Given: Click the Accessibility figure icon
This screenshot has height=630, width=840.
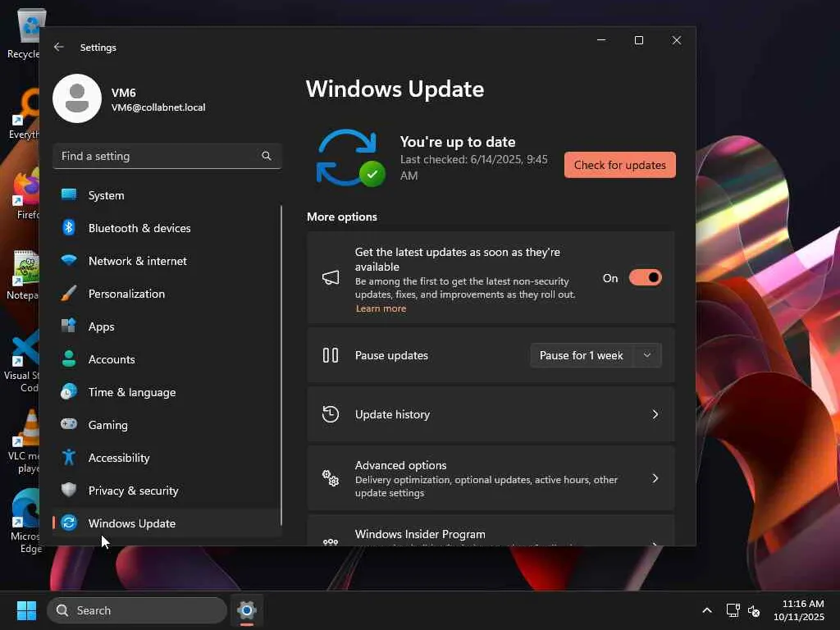Looking at the screenshot, I should point(69,457).
